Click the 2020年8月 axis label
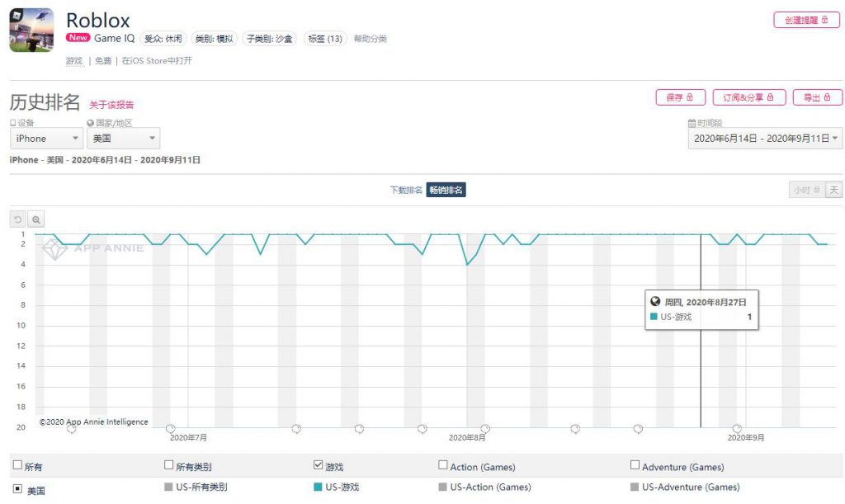The height and width of the screenshot is (504, 845). click(467, 438)
